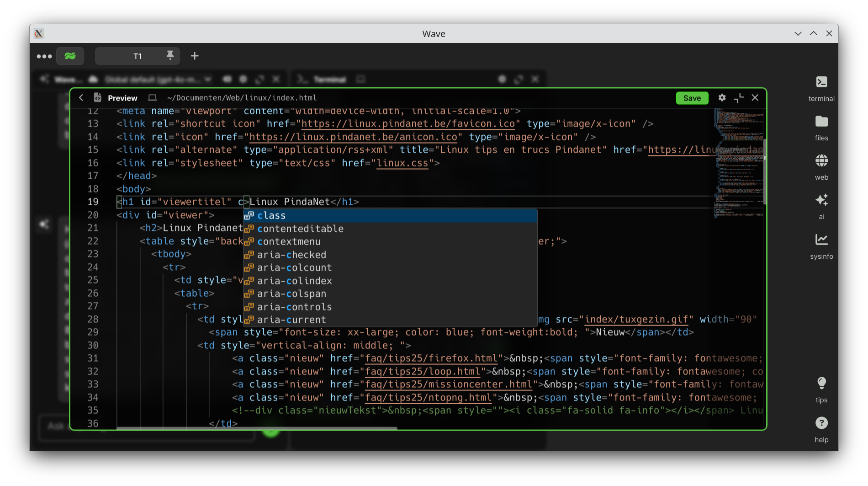Click line number 25 in gutter
This screenshot has width=868, height=486.
(93, 280)
